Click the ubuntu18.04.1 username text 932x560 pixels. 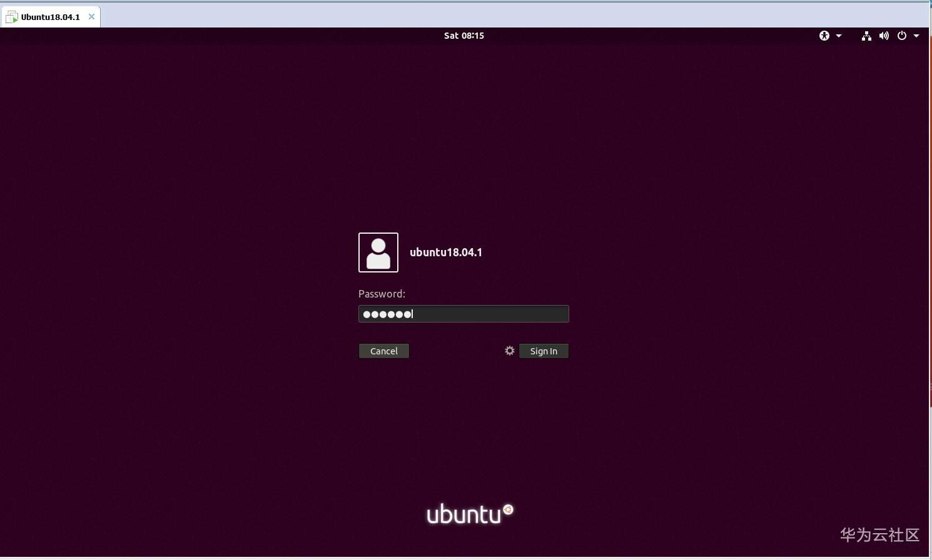[446, 252]
